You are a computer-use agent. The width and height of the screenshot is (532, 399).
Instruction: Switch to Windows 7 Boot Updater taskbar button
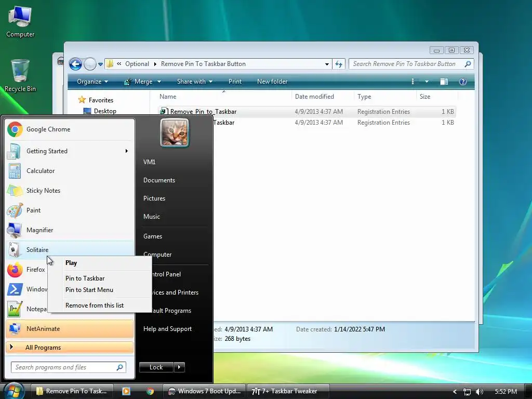coord(205,391)
